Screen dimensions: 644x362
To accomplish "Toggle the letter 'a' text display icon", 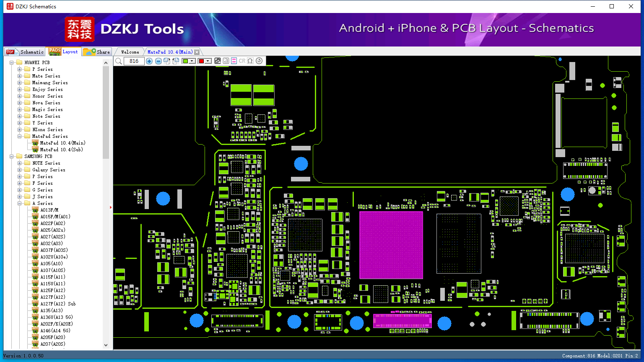I will (226, 61).
